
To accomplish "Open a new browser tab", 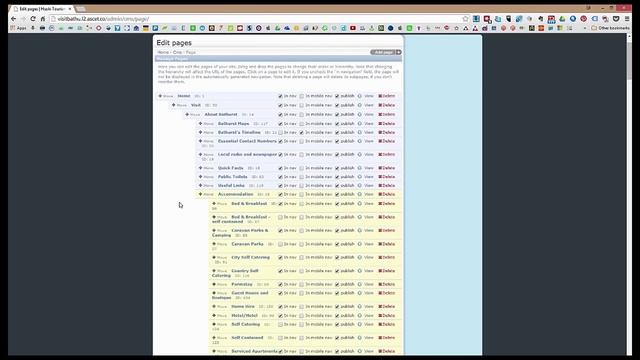I will 81,9.
